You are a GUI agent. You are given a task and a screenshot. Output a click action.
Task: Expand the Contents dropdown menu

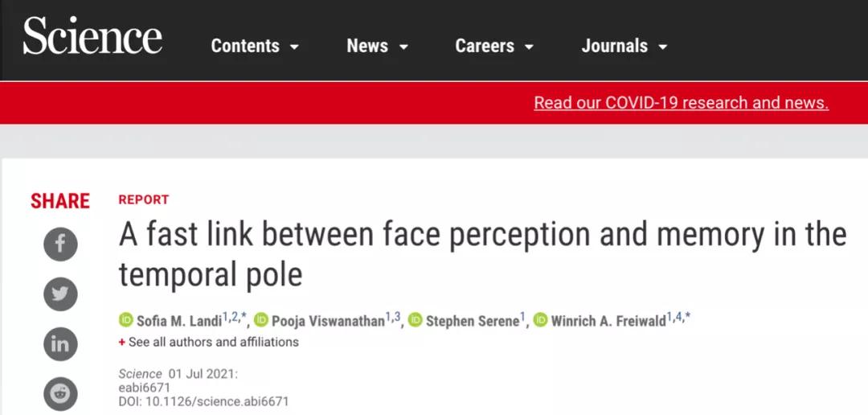255,47
